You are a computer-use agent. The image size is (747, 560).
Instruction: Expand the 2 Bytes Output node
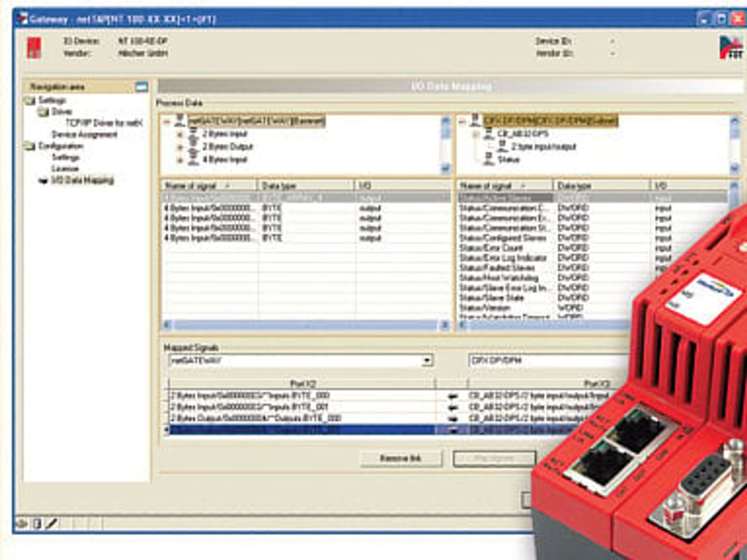tap(180, 147)
